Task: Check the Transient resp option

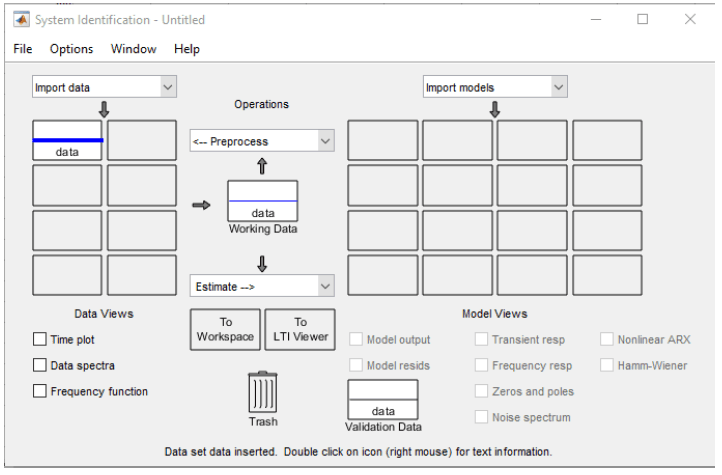Action: tap(481, 339)
